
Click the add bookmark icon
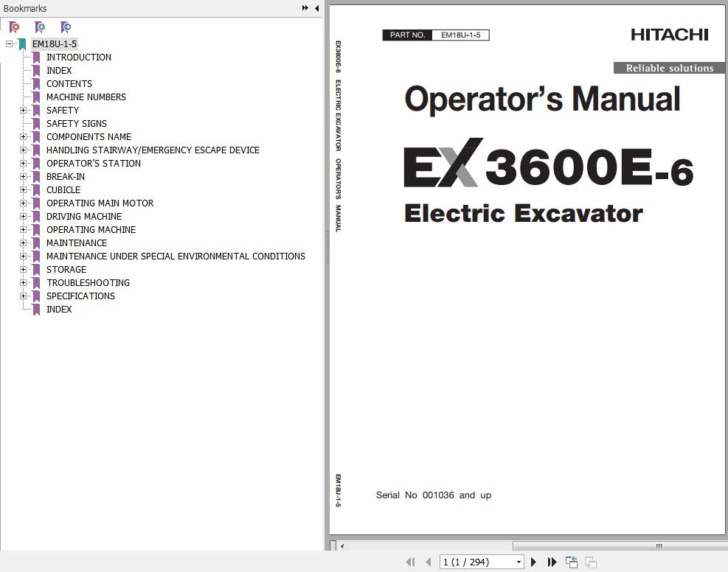point(40,27)
